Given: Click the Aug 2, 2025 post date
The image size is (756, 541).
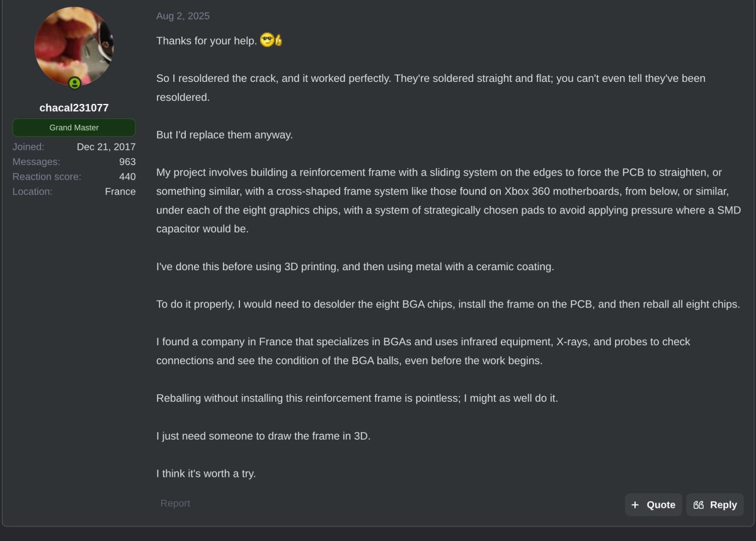Looking at the screenshot, I should pyautogui.click(x=183, y=16).
